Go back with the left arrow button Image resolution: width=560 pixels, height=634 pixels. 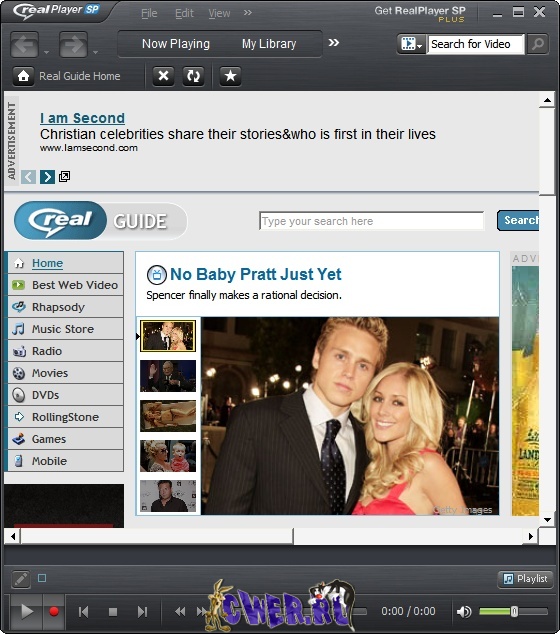click(24, 44)
